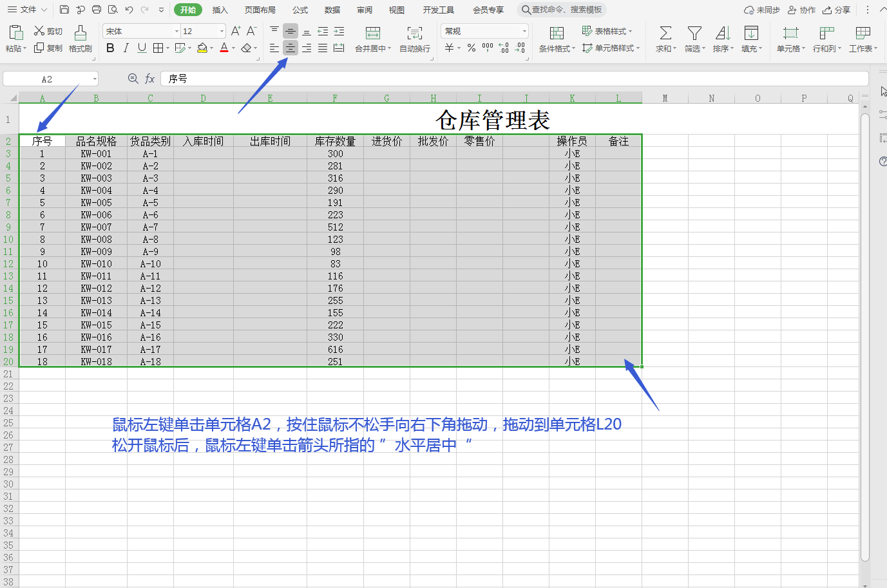This screenshot has width=887, height=588.
Task: Decrease decimal places icon
Action: [520, 48]
